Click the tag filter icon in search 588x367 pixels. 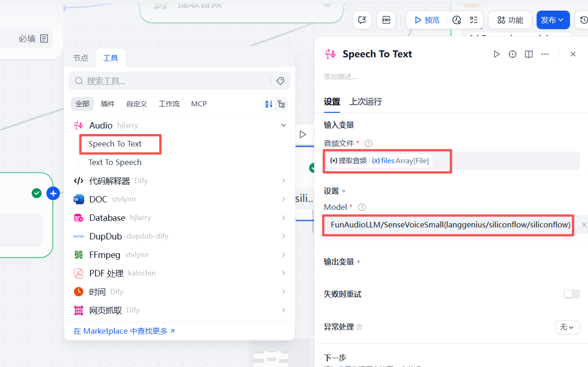click(x=280, y=81)
